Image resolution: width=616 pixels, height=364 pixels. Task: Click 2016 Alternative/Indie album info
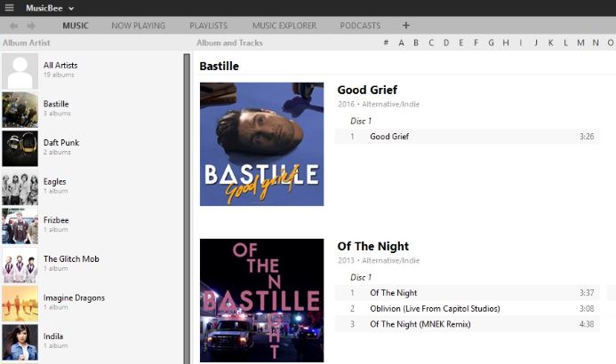pos(379,105)
